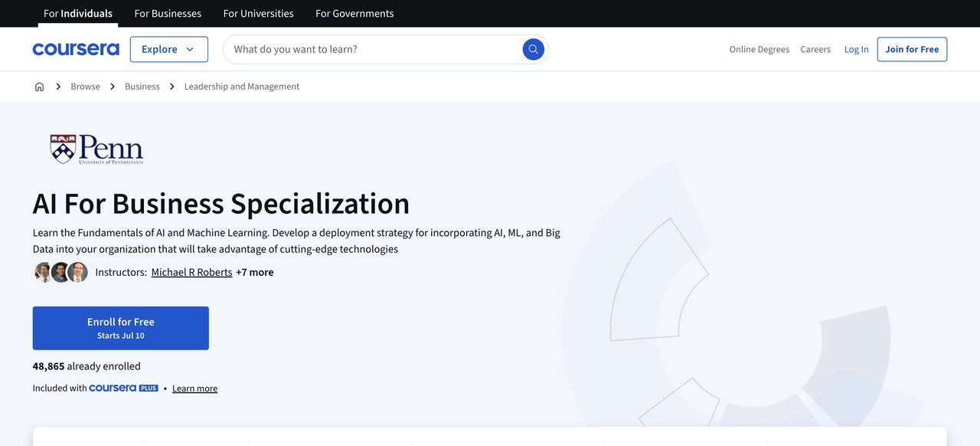Click the Enroll for Free button

(x=120, y=326)
